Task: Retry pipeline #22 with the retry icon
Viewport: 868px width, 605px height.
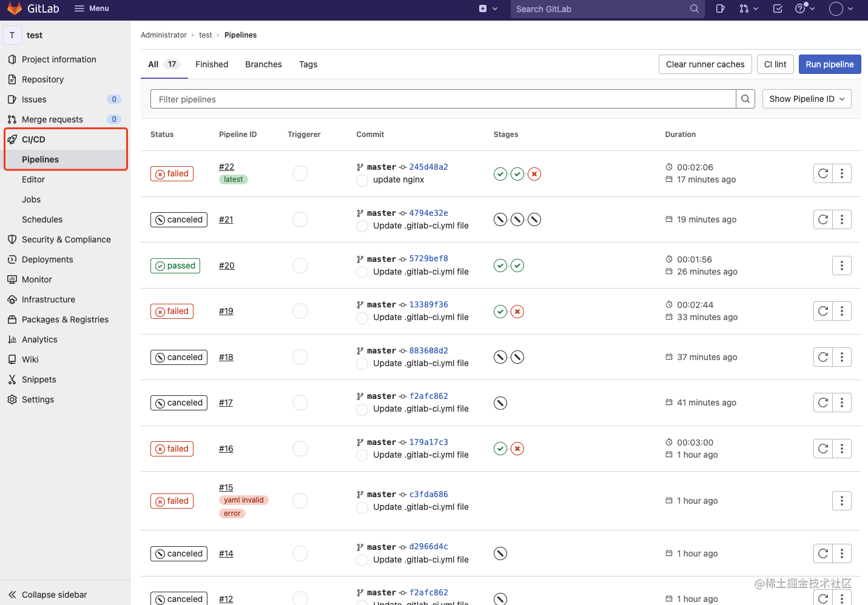Action: click(823, 173)
